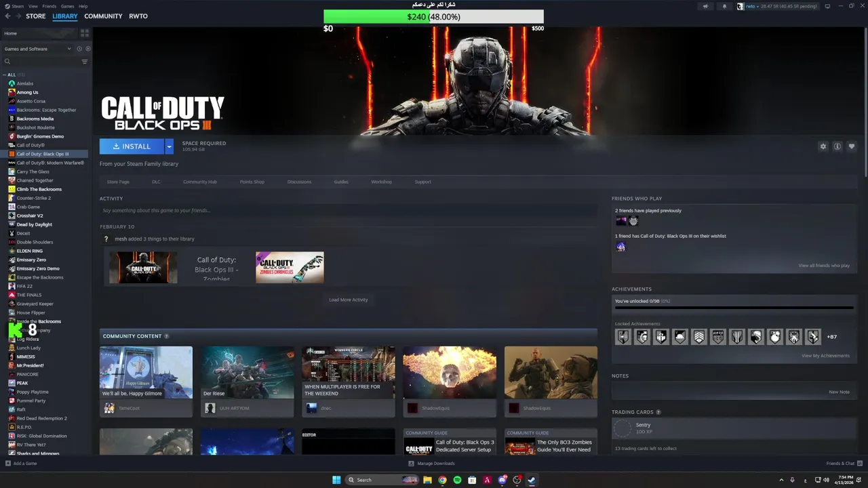Switch to the STORE tab
Viewport: 868px width, 488px height.
36,16
